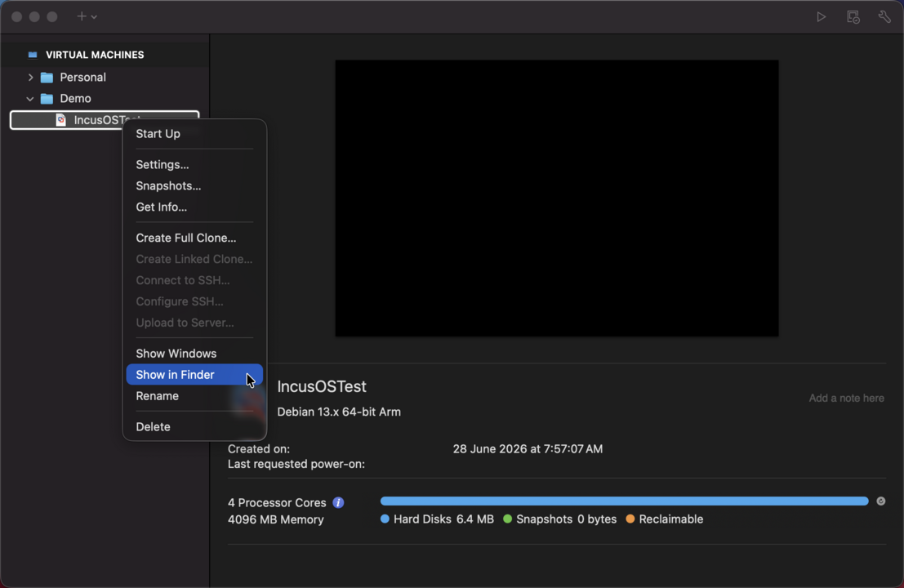Click the Last requested power-on label

pyautogui.click(x=296, y=464)
